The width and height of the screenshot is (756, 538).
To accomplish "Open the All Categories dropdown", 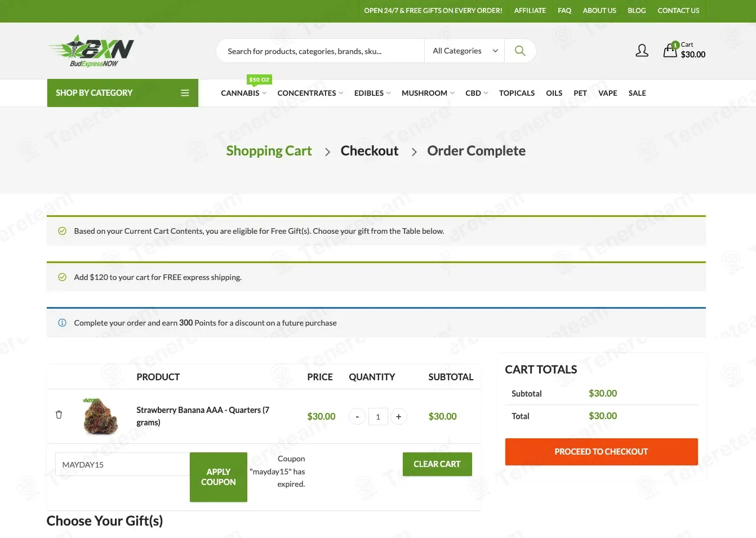I will [465, 51].
